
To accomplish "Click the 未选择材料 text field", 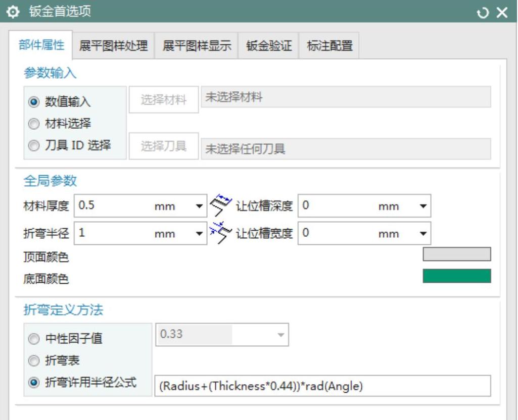I will [x=346, y=97].
